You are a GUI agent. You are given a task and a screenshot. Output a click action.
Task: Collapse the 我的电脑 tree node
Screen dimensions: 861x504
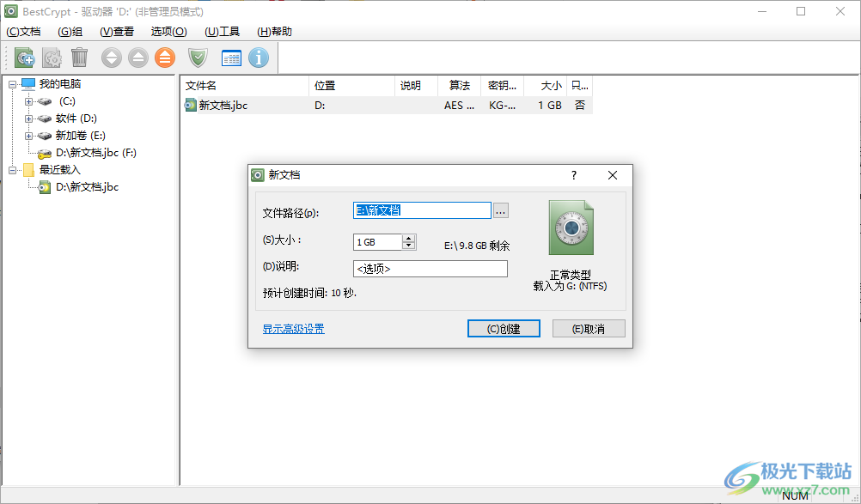[11, 84]
